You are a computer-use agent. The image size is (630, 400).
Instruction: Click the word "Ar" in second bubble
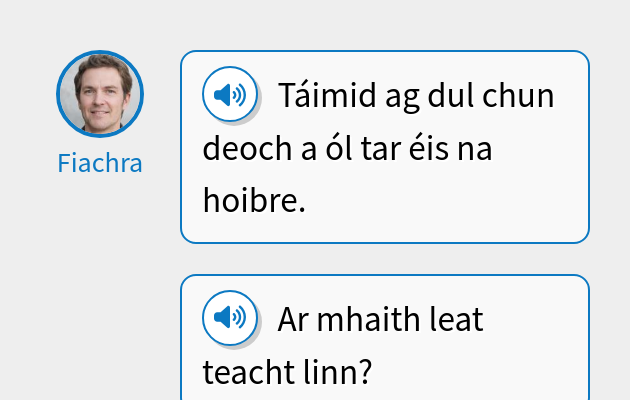coord(295,320)
